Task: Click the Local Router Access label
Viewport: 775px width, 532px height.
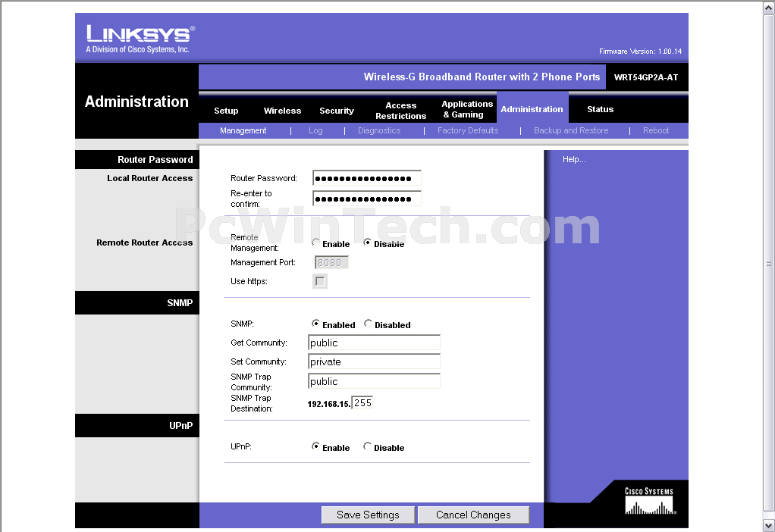Action: point(149,178)
